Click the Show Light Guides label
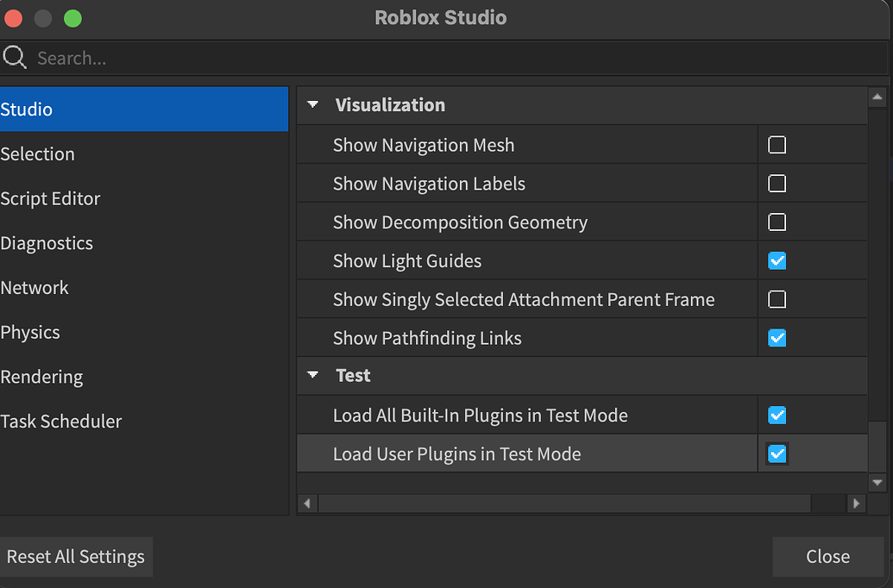 point(407,261)
